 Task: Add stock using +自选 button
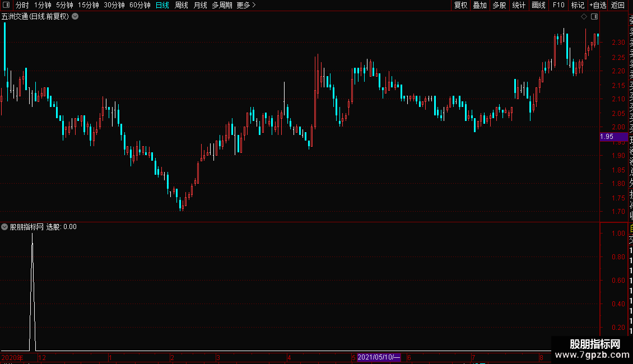click(x=598, y=5)
